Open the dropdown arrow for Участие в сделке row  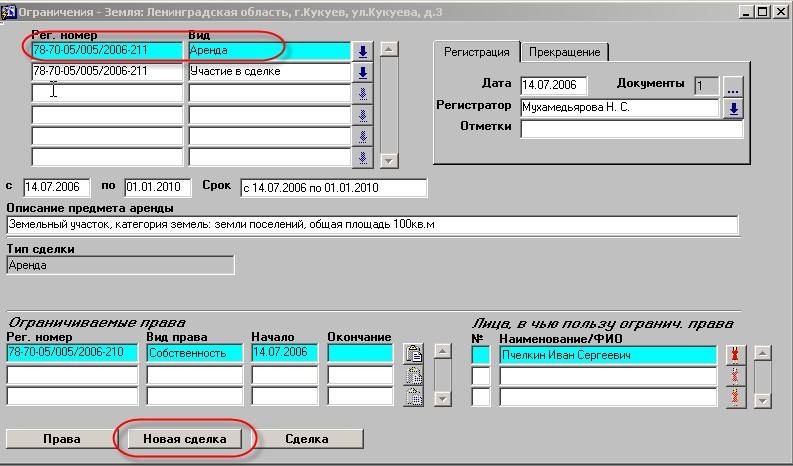(x=363, y=72)
